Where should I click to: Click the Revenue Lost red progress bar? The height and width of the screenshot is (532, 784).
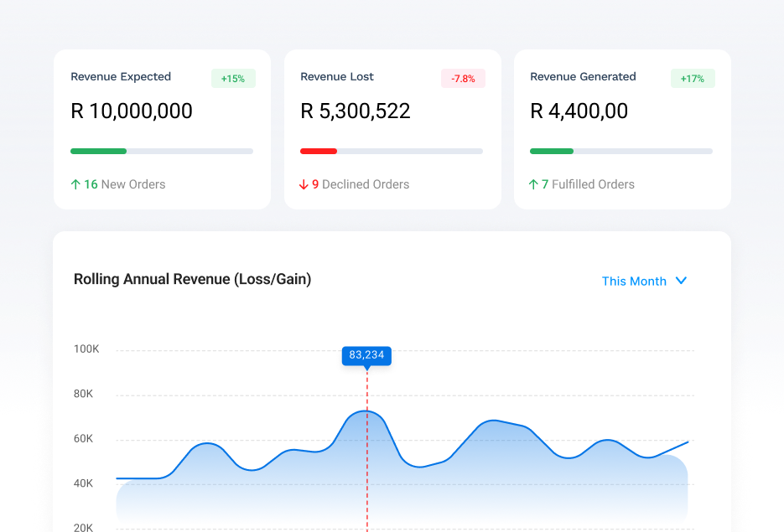tap(319, 151)
